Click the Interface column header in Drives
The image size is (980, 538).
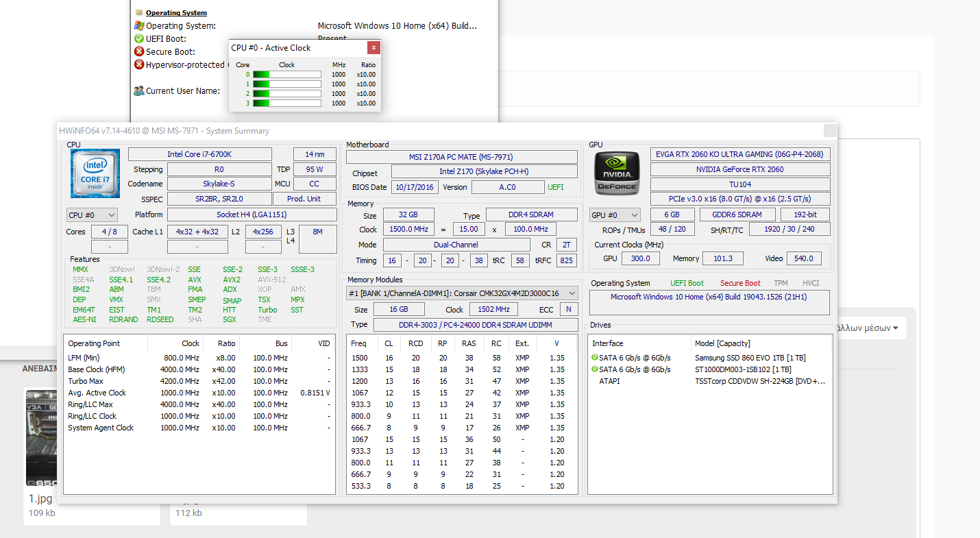[x=640, y=343]
